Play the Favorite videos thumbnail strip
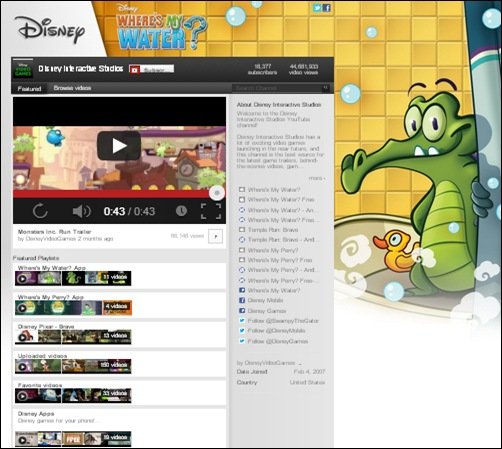Screen dimensions: 502x449 pos(73,396)
